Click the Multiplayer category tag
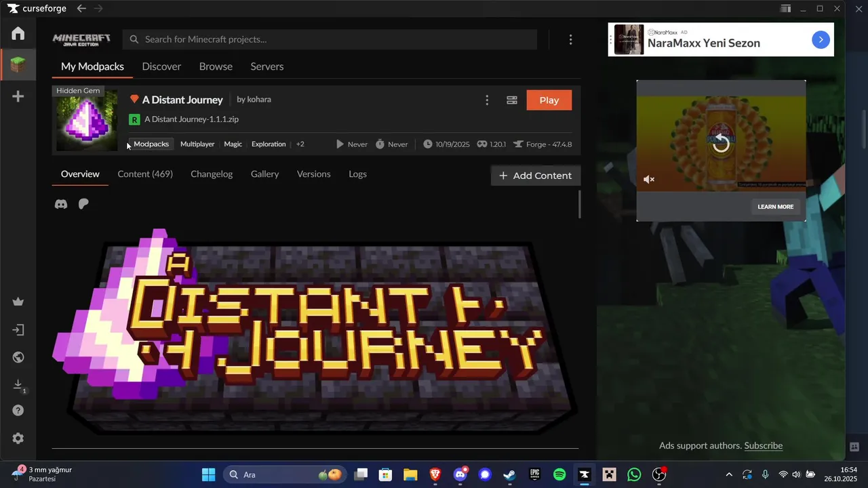 [x=197, y=144]
